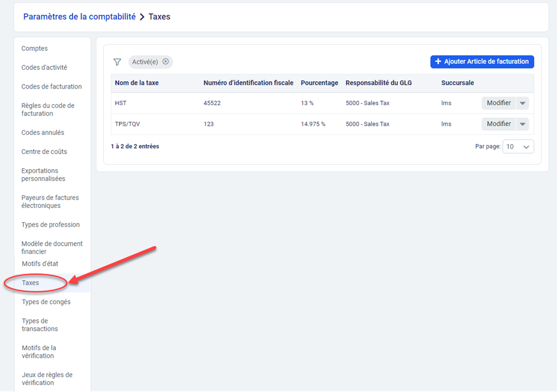Click the 14.975 % percentage value

click(x=313, y=124)
